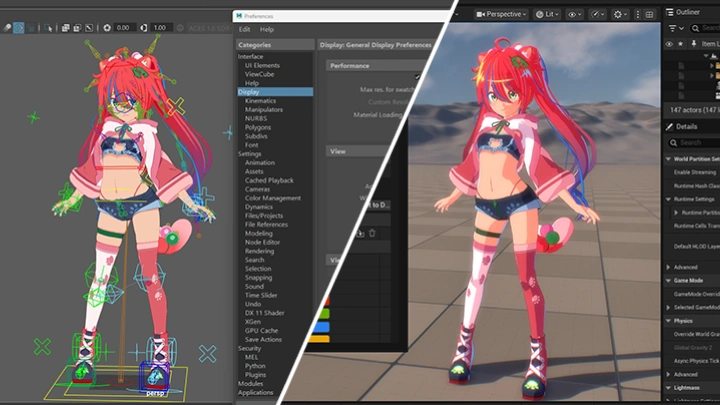Image resolution: width=720 pixels, height=405 pixels.
Task: Click the blue color swatch in Preferences
Action: coord(320,326)
